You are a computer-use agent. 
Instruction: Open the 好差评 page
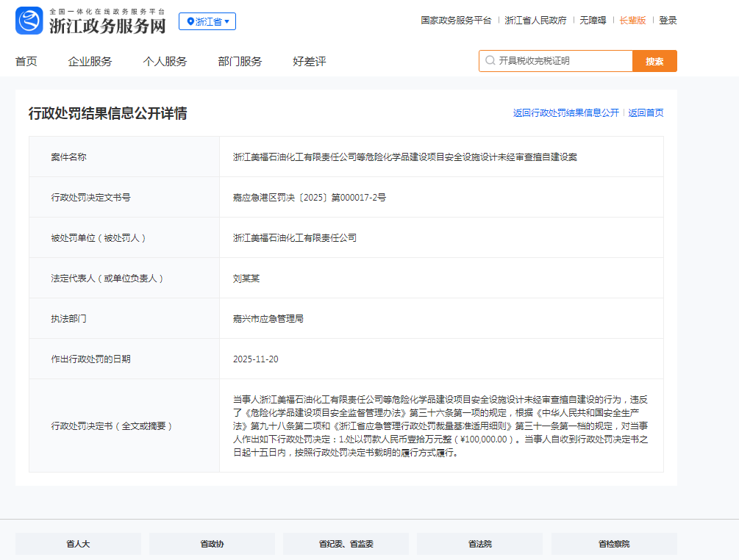[309, 62]
